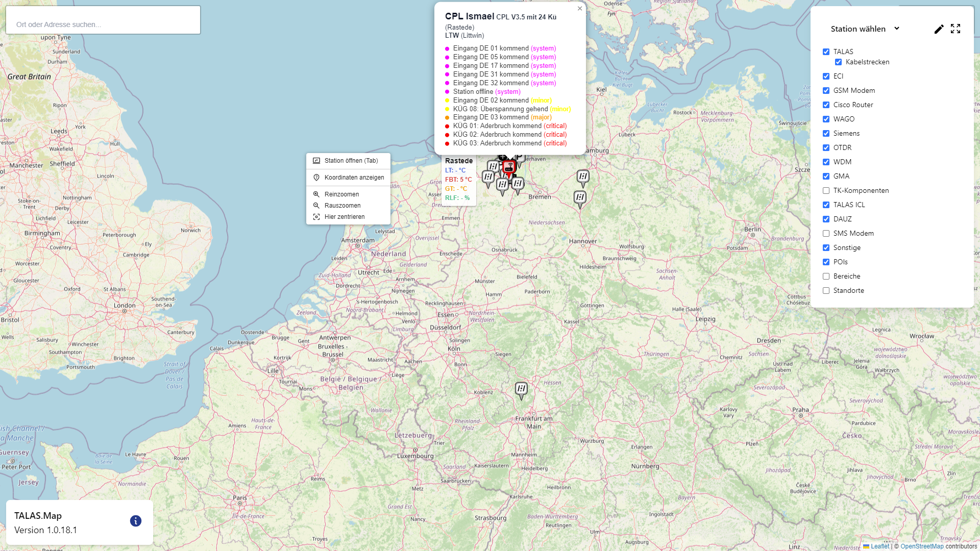Choose Rauszoomen from context menu

pyautogui.click(x=342, y=206)
